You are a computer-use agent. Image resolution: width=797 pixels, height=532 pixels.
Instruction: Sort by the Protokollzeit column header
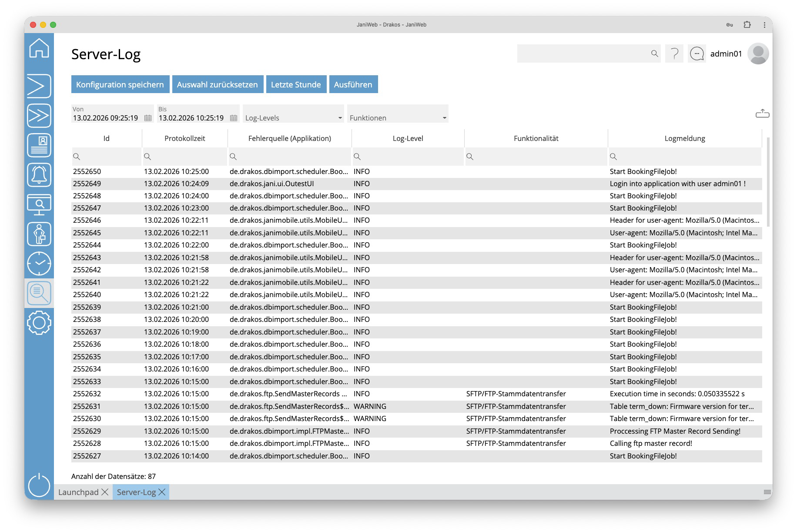point(184,138)
